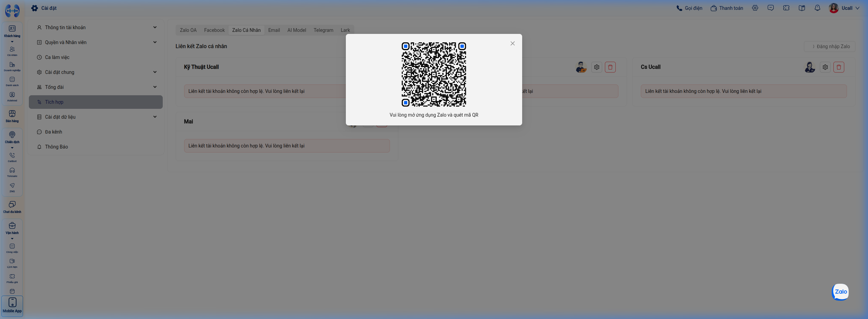Image resolution: width=868 pixels, height=319 pixels.
Task: Open Adslead in the sidebar
Action: pyautogui.click(x=12, y=97)
